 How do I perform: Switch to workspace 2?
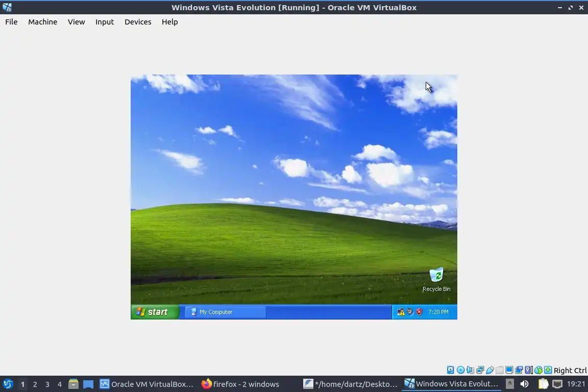click(x=35, y=384)
